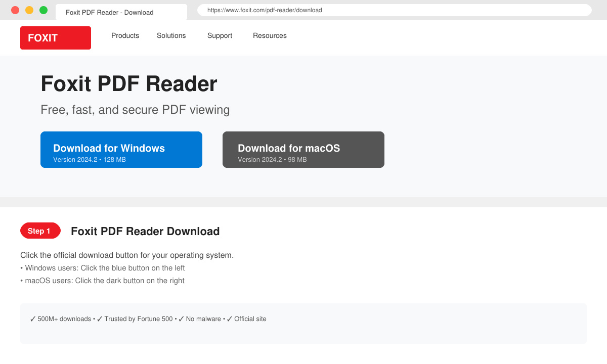Click the 'Windows users: Click the blue button' line
Screen dimensions: 607x364
coord(103,268)
